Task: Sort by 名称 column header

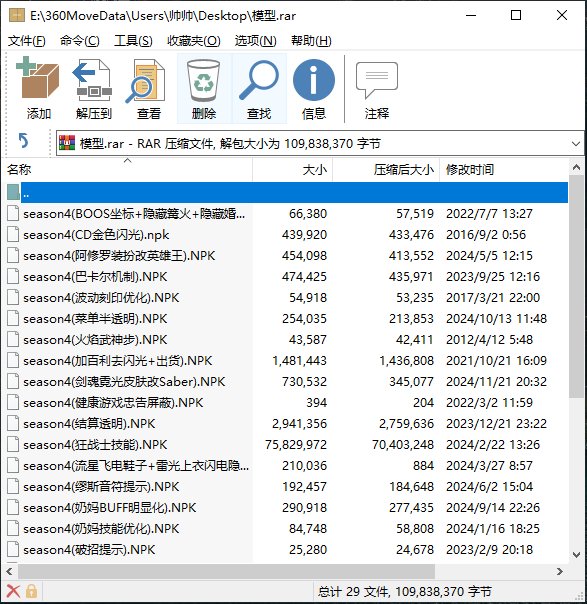Action: (129, 169)
